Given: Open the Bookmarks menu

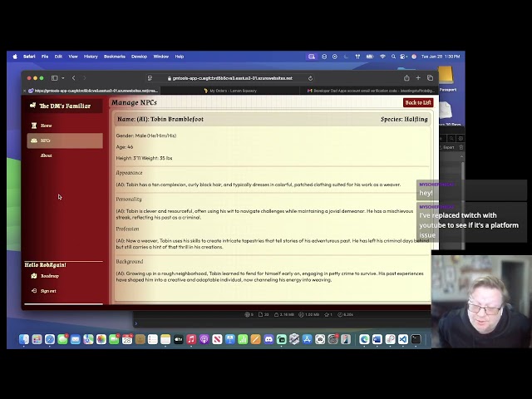Looking at the screenshot, I should click(115, 57).
